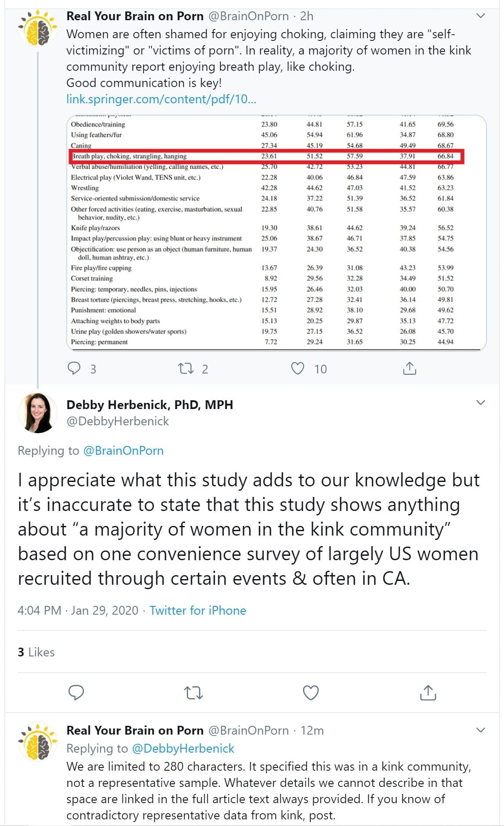Open the study table image attachment
504x826 pixels.
[276, 233]
